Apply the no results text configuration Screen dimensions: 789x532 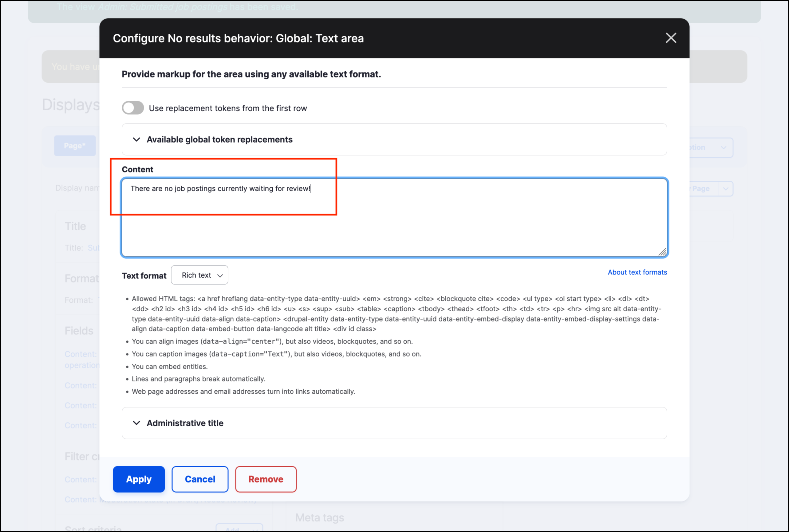click(139, 479)
